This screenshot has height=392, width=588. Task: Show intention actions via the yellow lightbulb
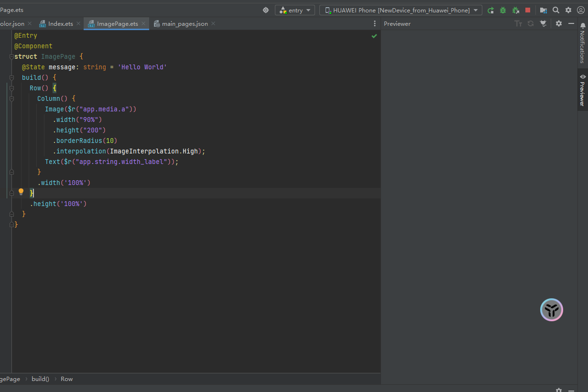[21, 192]
